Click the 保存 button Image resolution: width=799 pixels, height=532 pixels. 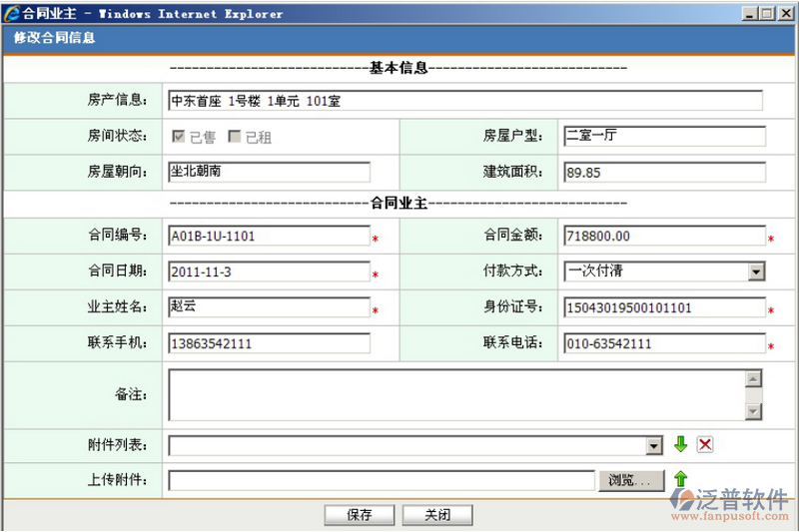(x=360, y=515)
